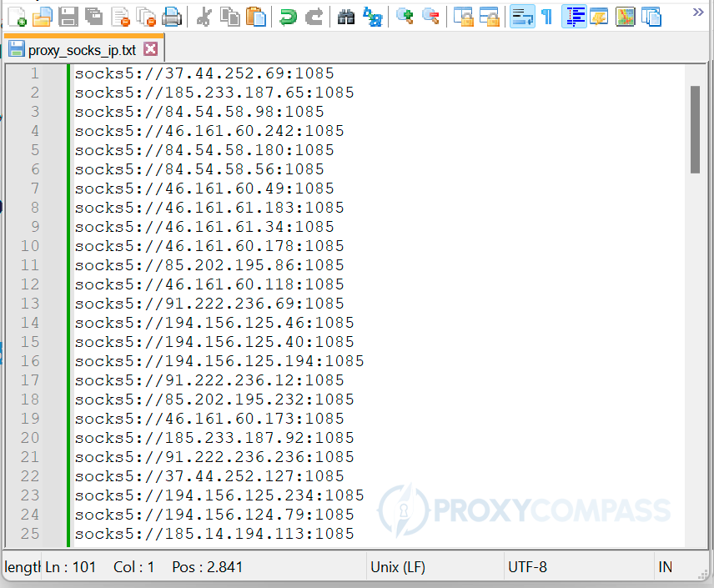Open the user-defined language icon
The height and width of the screenshot is (588, 714).
coord(599,17)
